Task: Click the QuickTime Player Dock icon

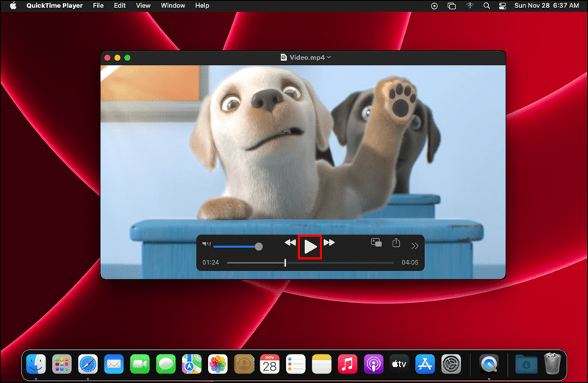Action: click(489, 364)
